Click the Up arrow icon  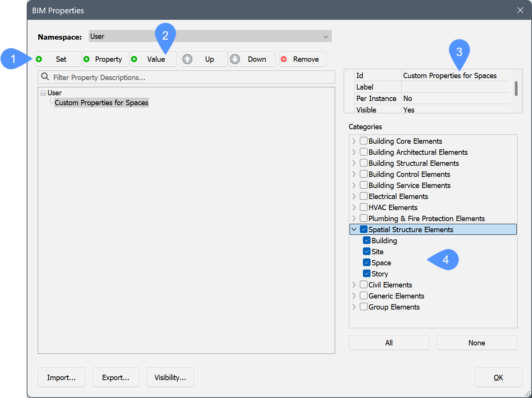coord(187,59)
